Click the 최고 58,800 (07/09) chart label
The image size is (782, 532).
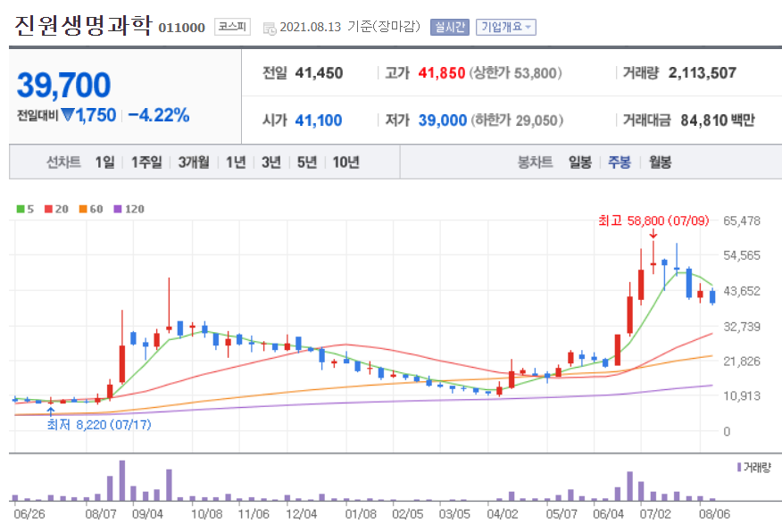pos(653,220)
